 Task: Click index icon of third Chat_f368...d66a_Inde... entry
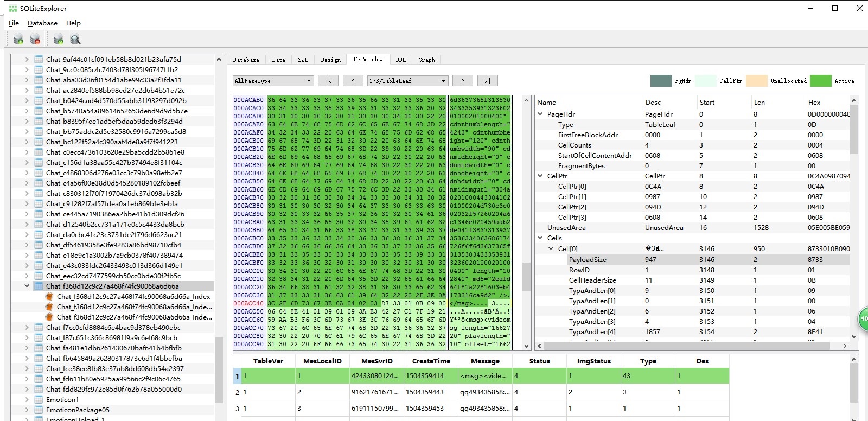(x=49, y=317)
